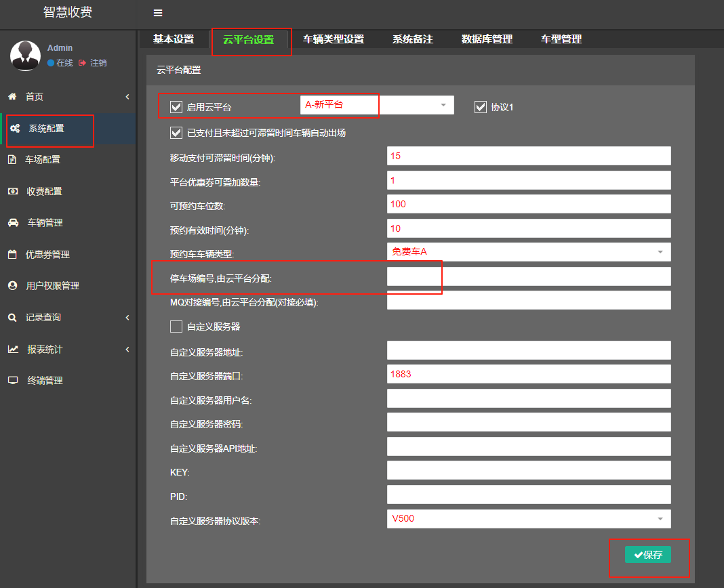Click the 自定义服务器用户名 input field

[x=529, y=398]
